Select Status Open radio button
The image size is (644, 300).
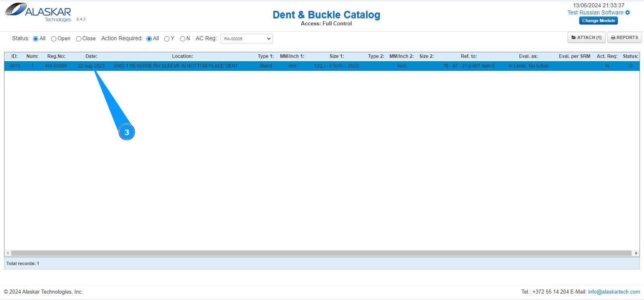click(54, 39)
